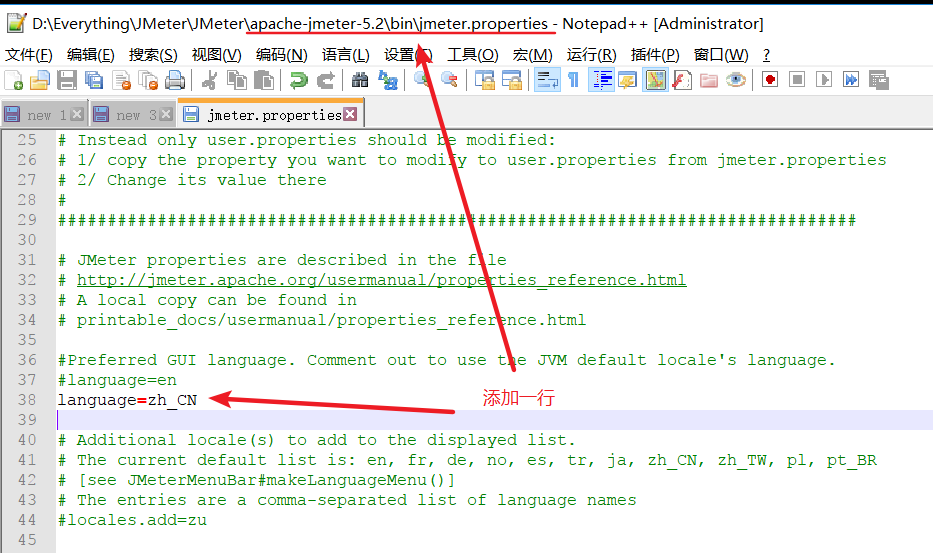933x553 pixels.
Task: Redo with the gray arrow icon
Action: (x=325, y=80)
